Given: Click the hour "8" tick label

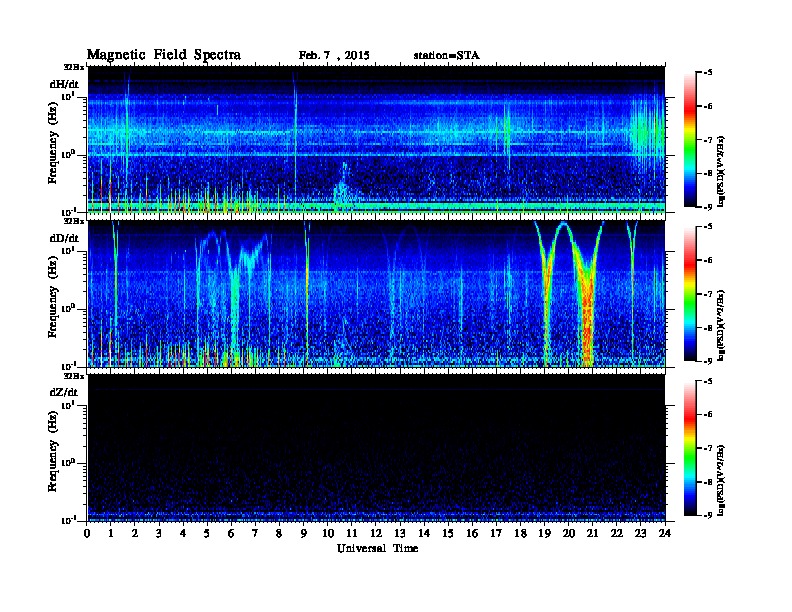Looking at the screenshot, I should coord(279,533).
